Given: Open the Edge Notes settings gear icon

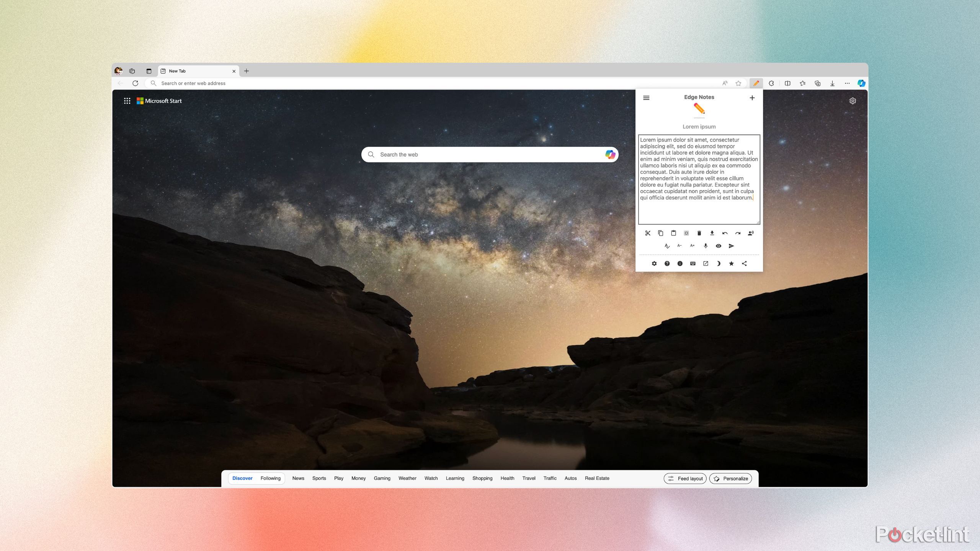Looking at the screenshot, I should [x=653, y=263].
